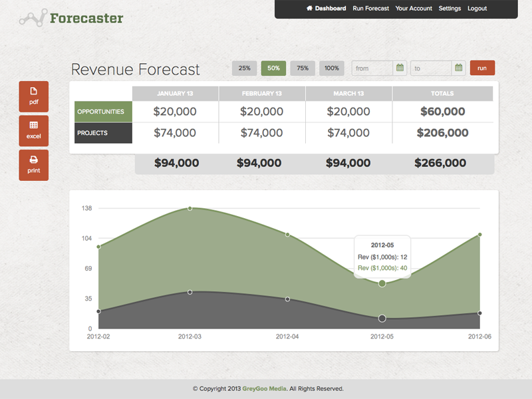Viewport: 532px width, 399px height.
Task: Open the calendar icon for the to date
Action: click(459, 68)
